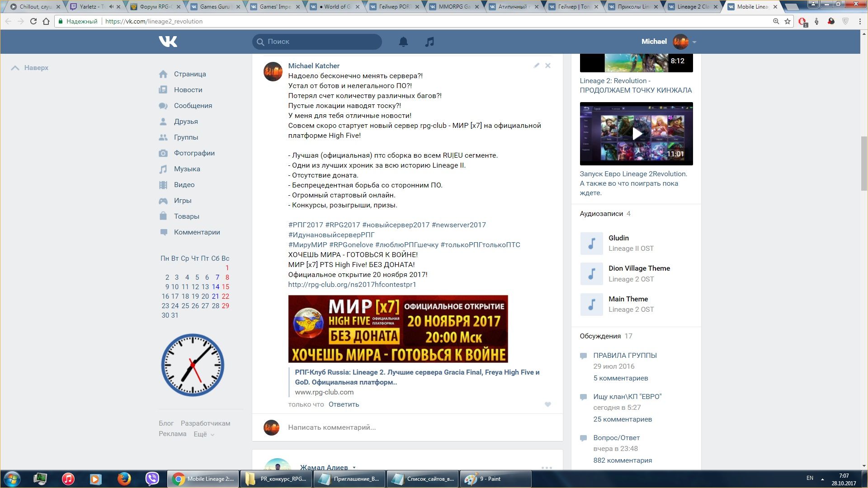The height and width of the screenshot is (488, 868).
Task: Open Сообщения in the left sidebar
Action: tap(193, 106)
